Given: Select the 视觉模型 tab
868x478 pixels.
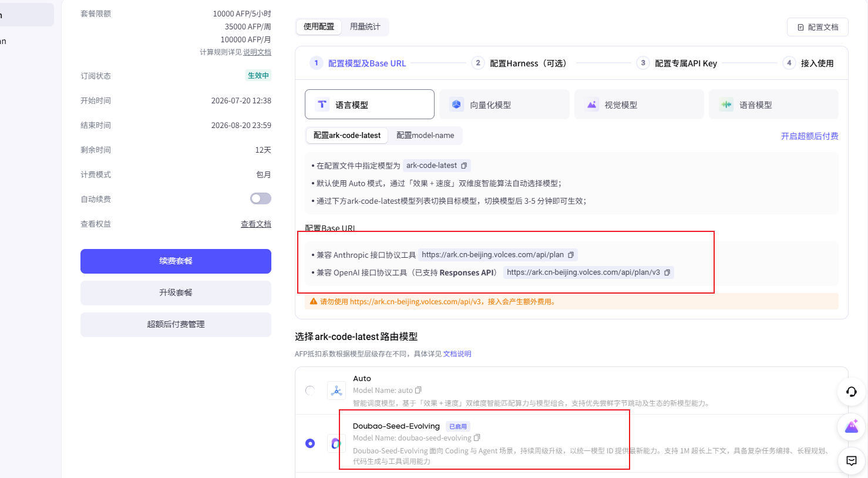Looking at the screenshot, I should 639,105.
